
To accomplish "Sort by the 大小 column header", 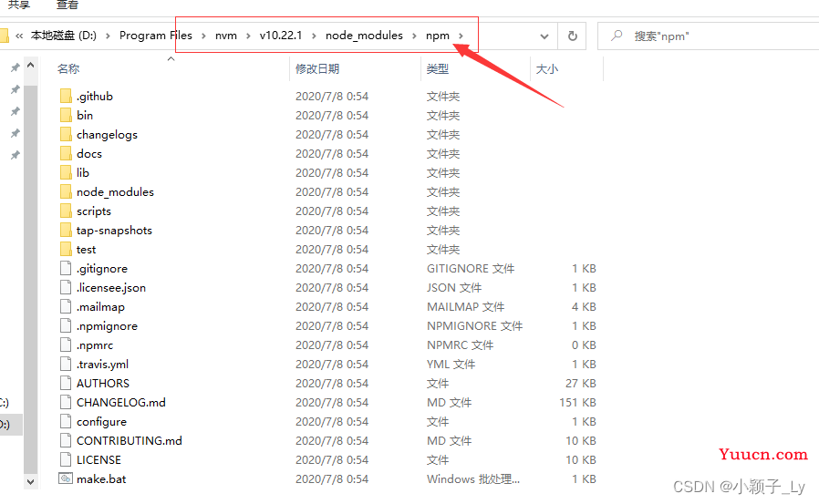I will click(547, 69).
